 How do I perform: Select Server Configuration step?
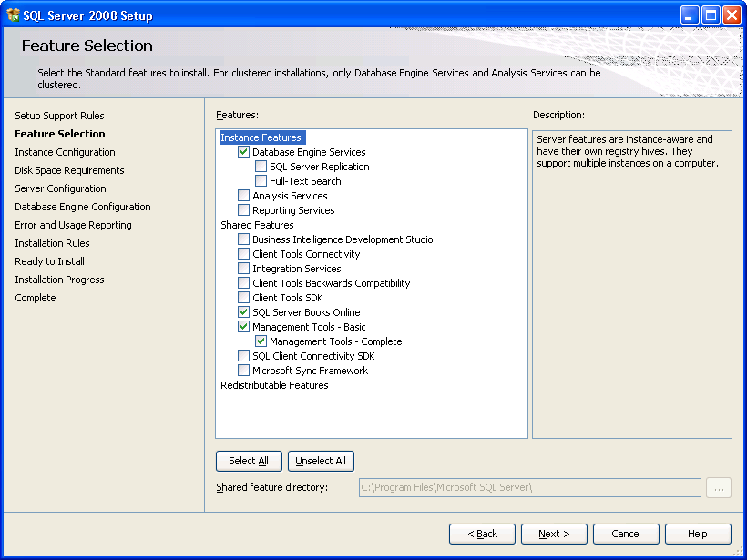60,188
